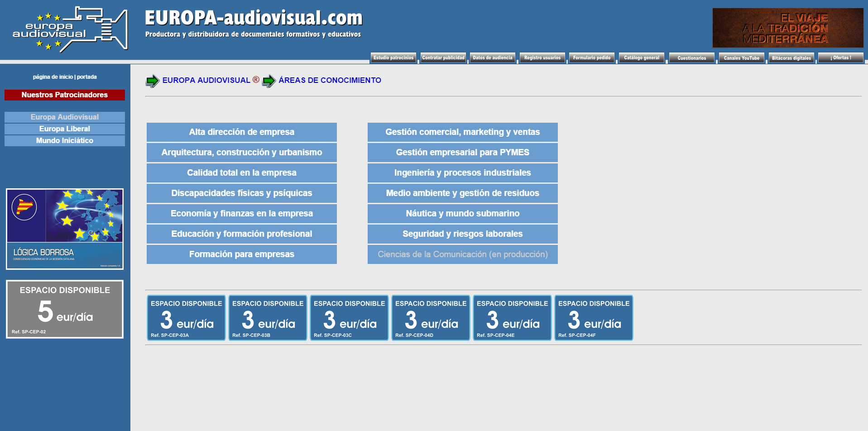Open Contratar publicidad tab

coord(443,58)
